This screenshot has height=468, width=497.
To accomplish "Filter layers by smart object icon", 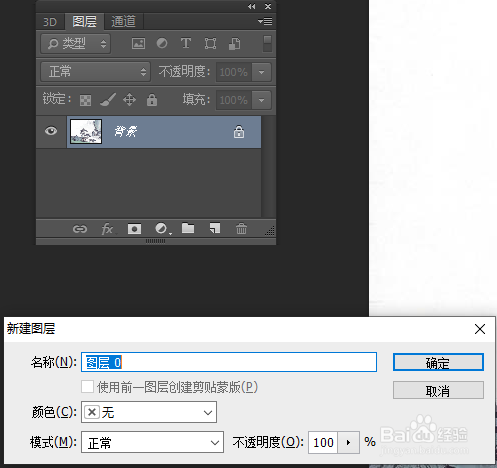I will pyautogui.click(x=234, y=44).
